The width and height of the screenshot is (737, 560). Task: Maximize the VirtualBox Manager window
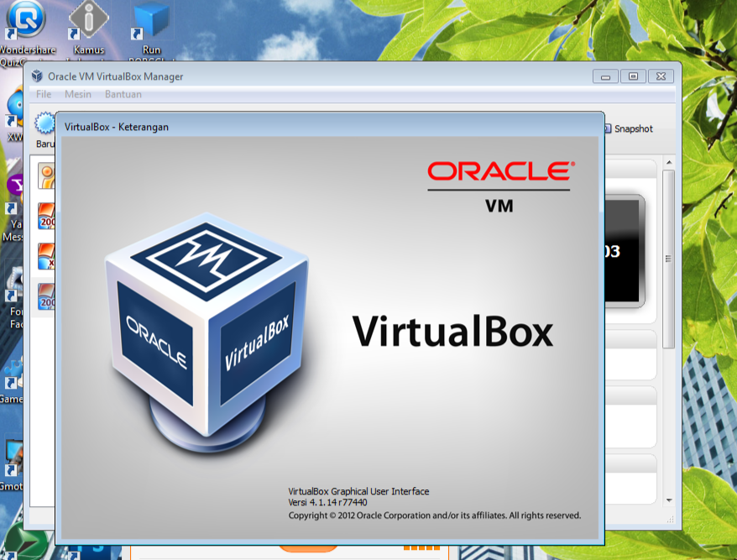click(x=633, y=76)
